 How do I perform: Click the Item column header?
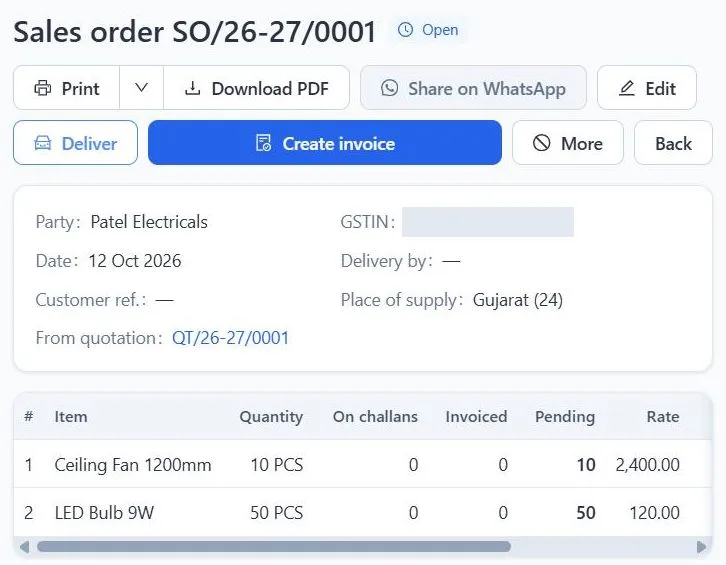71,416
